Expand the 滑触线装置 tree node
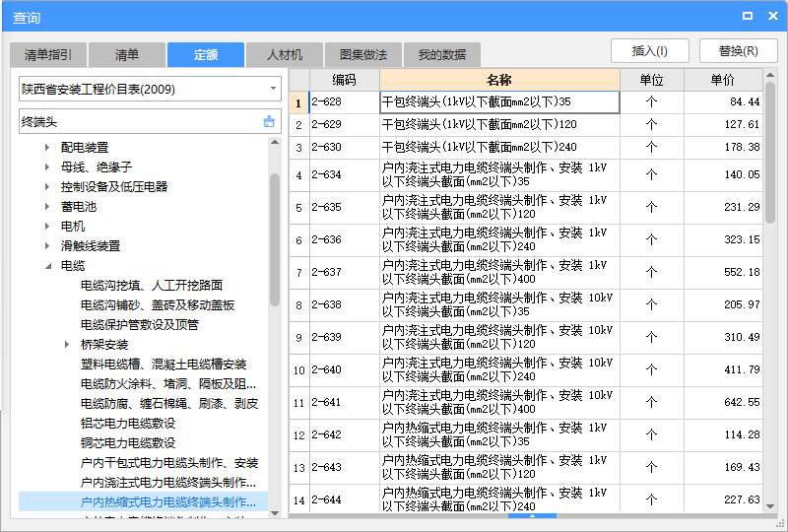 pyautogui.click(x=47, y=246)
